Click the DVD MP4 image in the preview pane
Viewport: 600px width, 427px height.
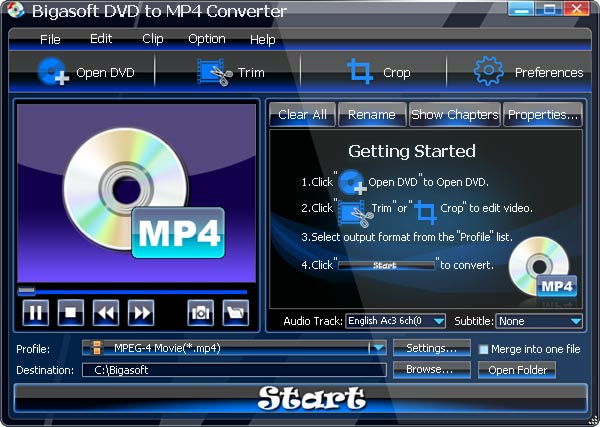point(144,193)
